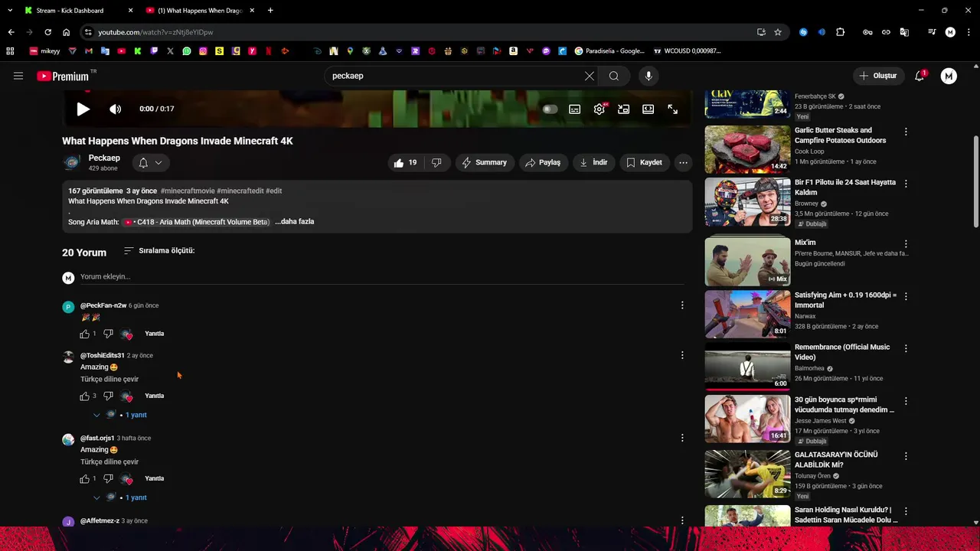This screenshot has height=551, width=980.
Task: Dislike the video thumbs down
Action: pyautogui.click(x=436, y=162)
